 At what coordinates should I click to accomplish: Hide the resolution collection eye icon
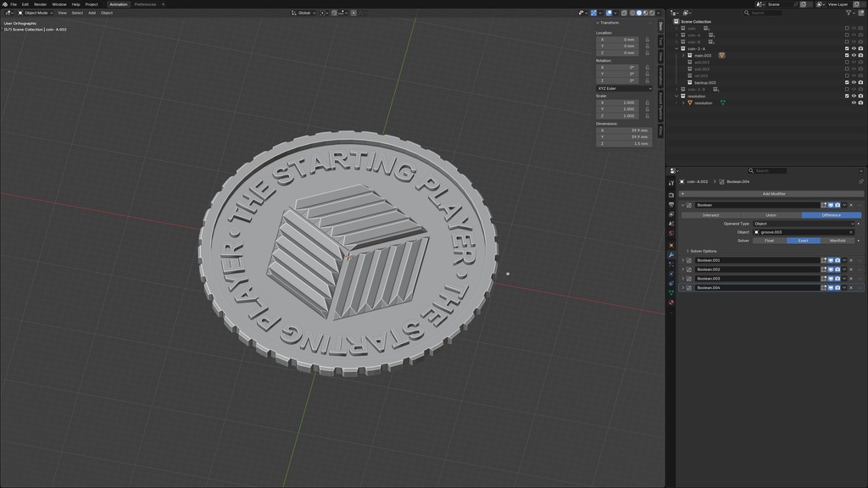pyautogui.click(x=854, y=97)
